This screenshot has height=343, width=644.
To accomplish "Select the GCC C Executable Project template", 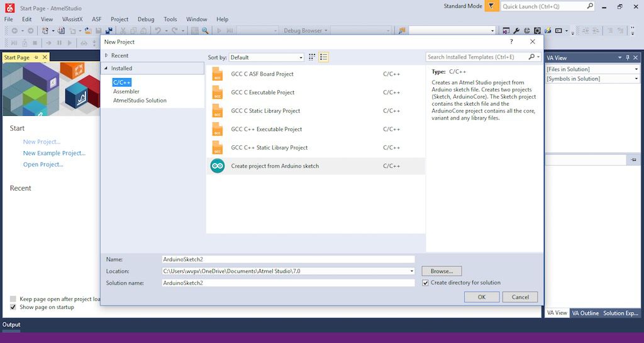I will tap(316, 93).
